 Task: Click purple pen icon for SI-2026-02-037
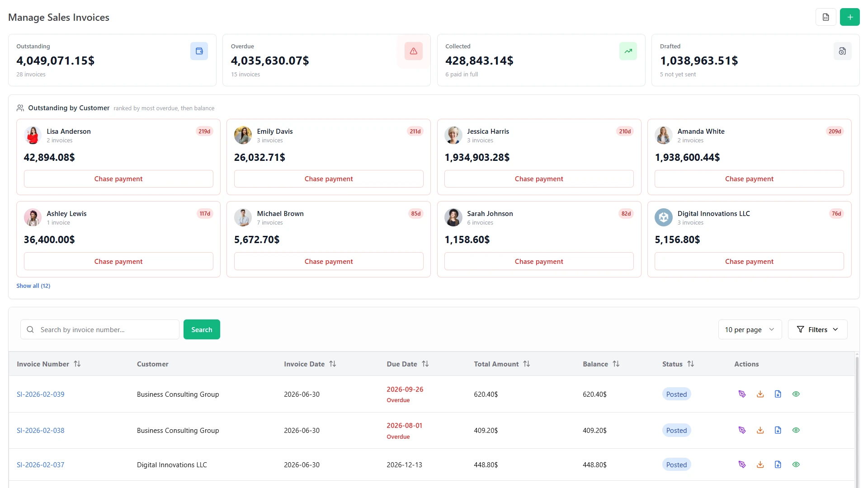tap(742, 465)
